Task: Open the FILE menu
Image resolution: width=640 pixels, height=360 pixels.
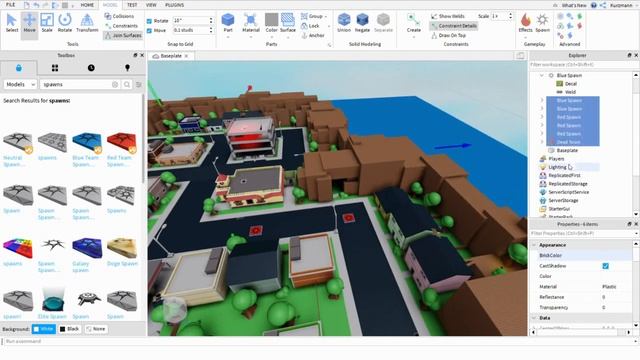Action: [x=11, y=5]
